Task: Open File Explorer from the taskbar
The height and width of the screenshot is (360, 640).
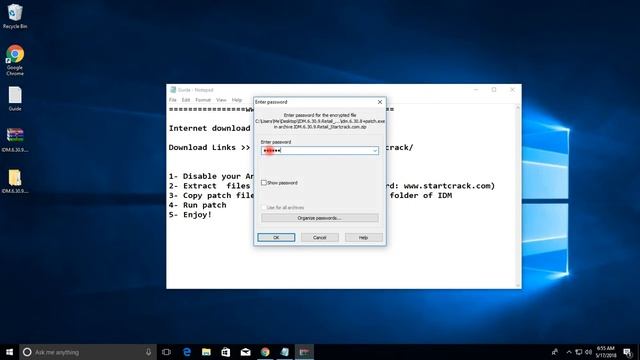Action: [206, 352]
